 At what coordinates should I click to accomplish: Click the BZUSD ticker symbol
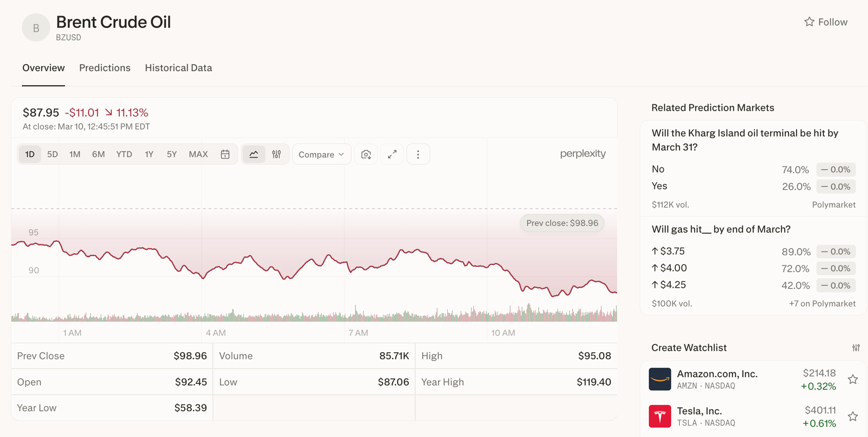pyautogui.click(x=68, y=38)
